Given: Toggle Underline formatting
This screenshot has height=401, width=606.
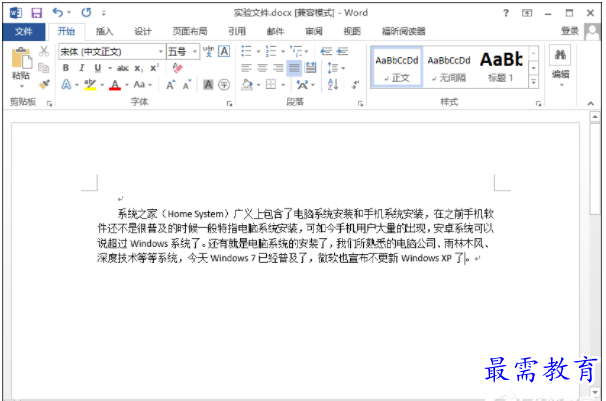Looking at the screenshot, I should click(x=98, y=68).
